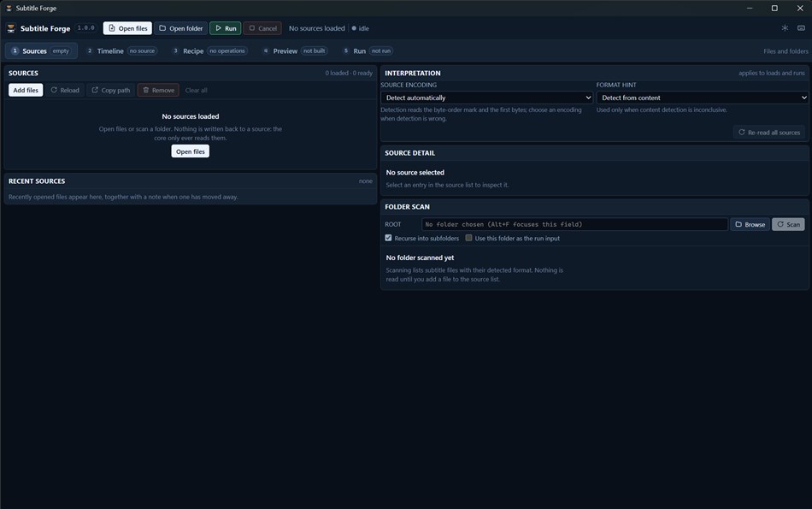Click the Subtitle Forge logo beside the app name

pyautogui.click(x=11, y=28)
